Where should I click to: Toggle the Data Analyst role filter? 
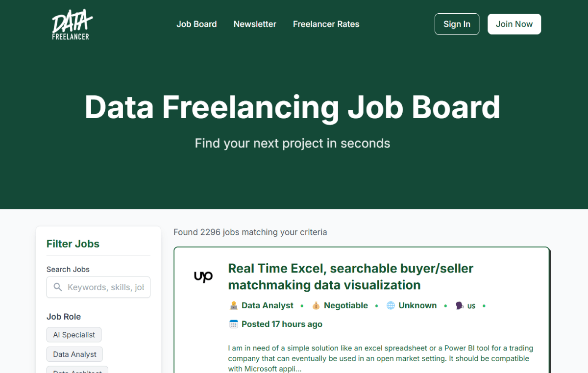(x=74, y=354)
